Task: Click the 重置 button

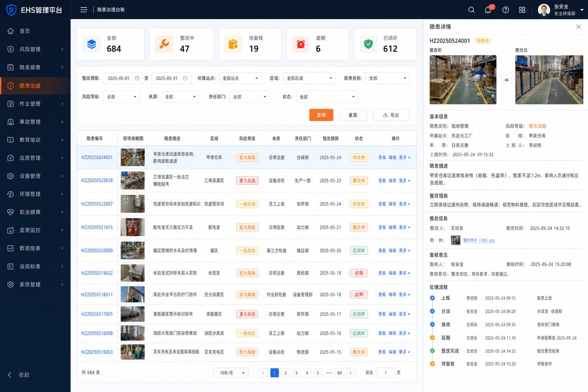Action: [x=353, y=115]
